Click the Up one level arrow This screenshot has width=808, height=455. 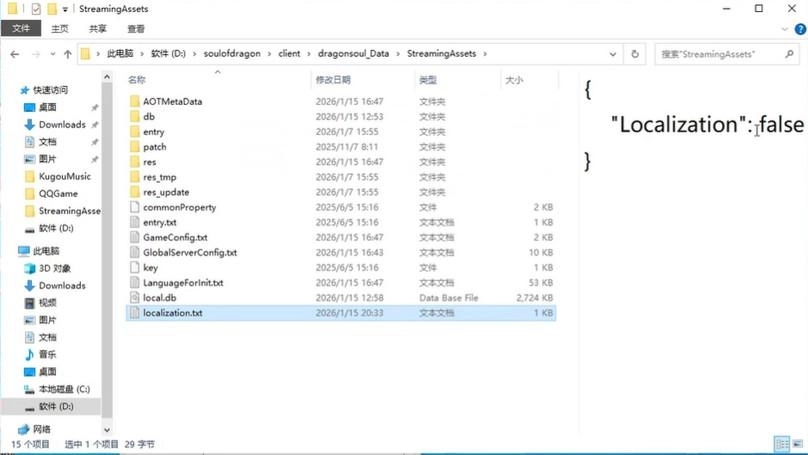click(x=67, y=54)
